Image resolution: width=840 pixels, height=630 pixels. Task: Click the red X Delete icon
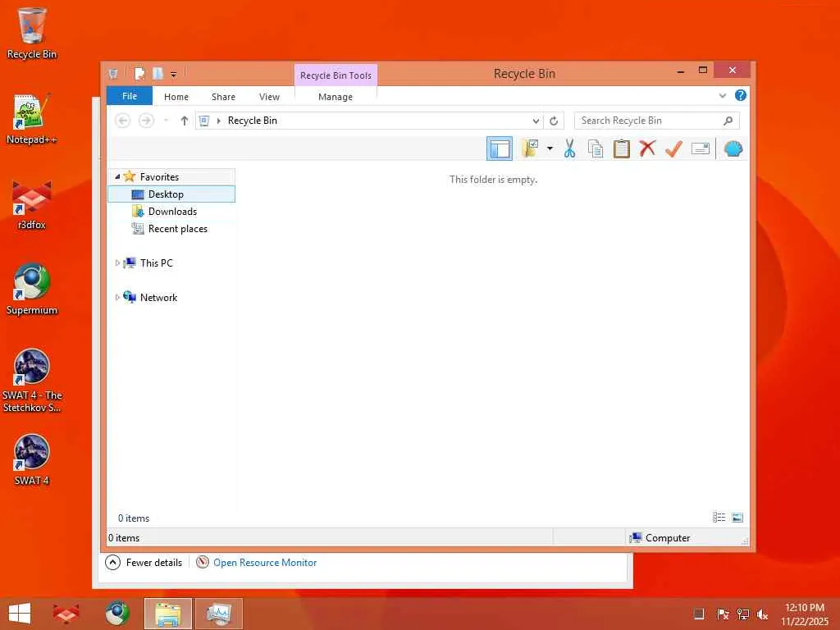[x=647, y=148]
